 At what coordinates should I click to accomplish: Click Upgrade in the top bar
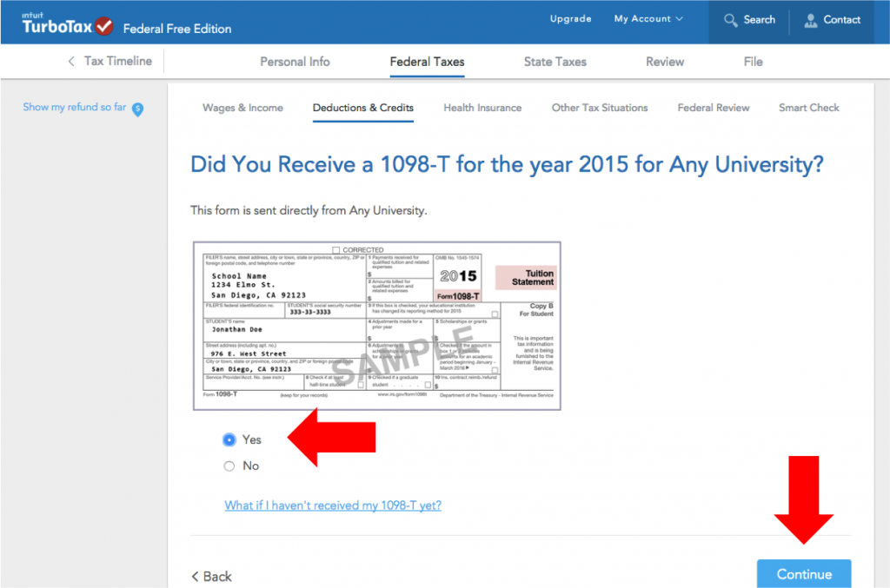click(570, 18)
